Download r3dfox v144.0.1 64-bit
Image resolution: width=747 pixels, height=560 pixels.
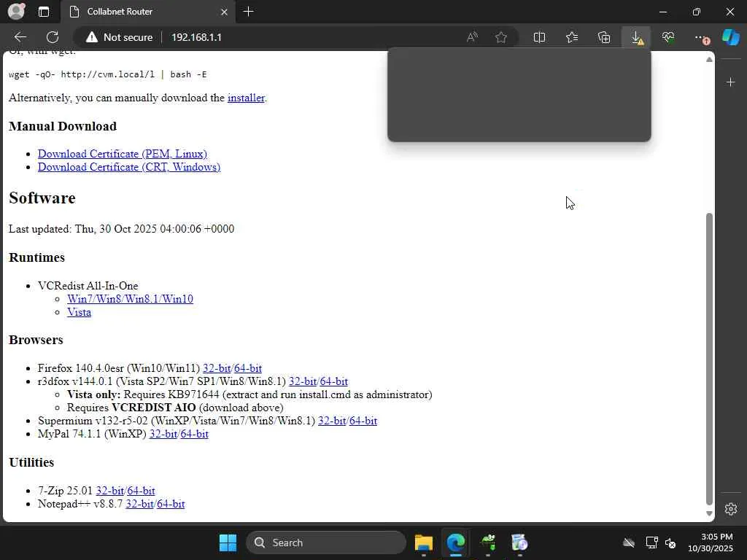coord(334,381)
